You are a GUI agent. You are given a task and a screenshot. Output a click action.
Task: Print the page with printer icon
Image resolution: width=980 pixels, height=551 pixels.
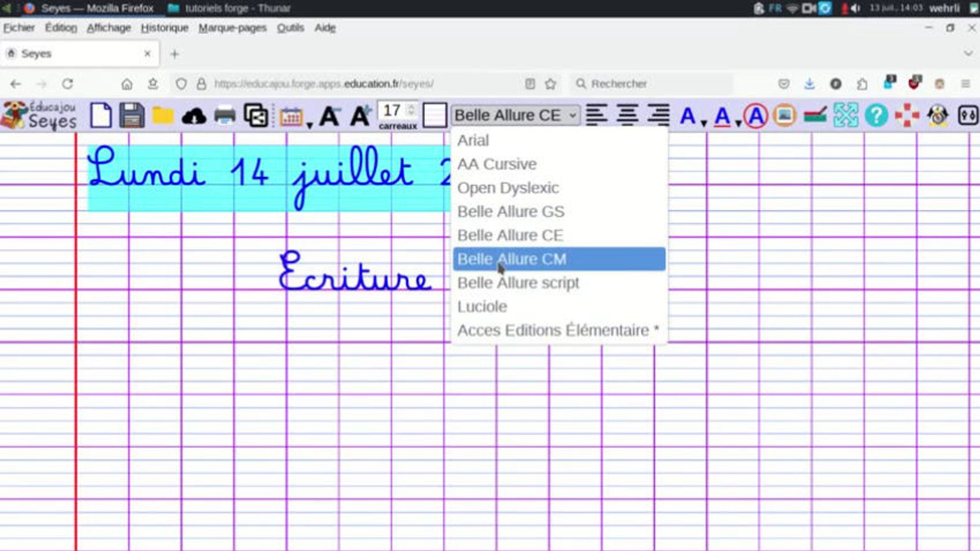click(x=225, y=115)
